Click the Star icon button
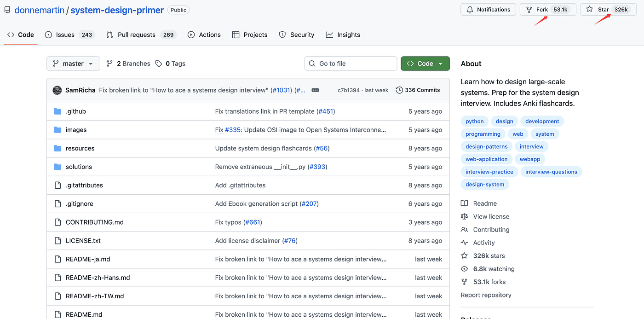The width and height of the screenshot is (644, 319). (x=590, y=10)
